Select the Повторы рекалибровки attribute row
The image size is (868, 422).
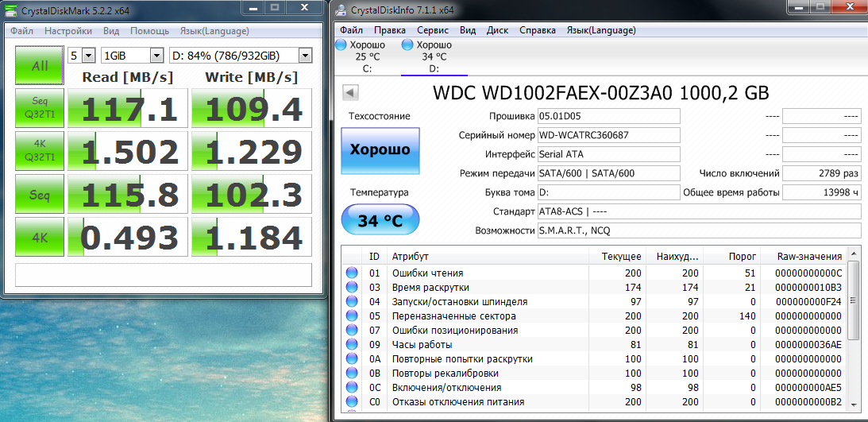(595, 374)
